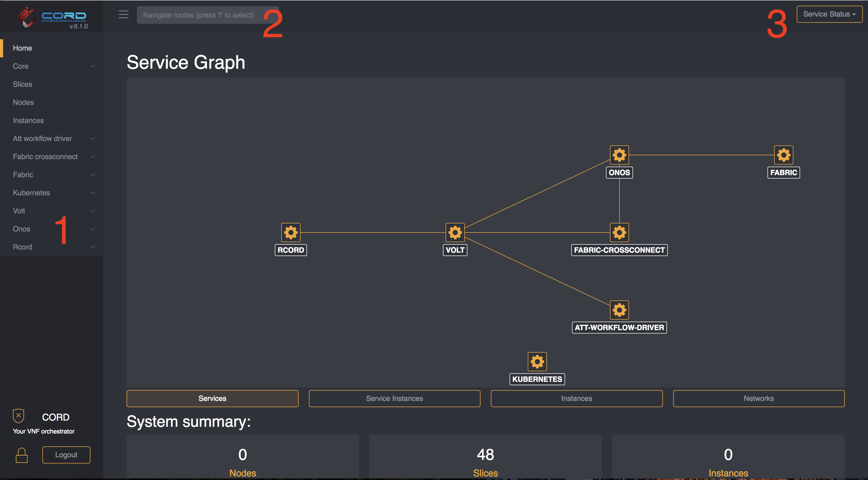Viewport: 868px width, 480px height.
Task: Click the Slices summary card
Action: 485,457
